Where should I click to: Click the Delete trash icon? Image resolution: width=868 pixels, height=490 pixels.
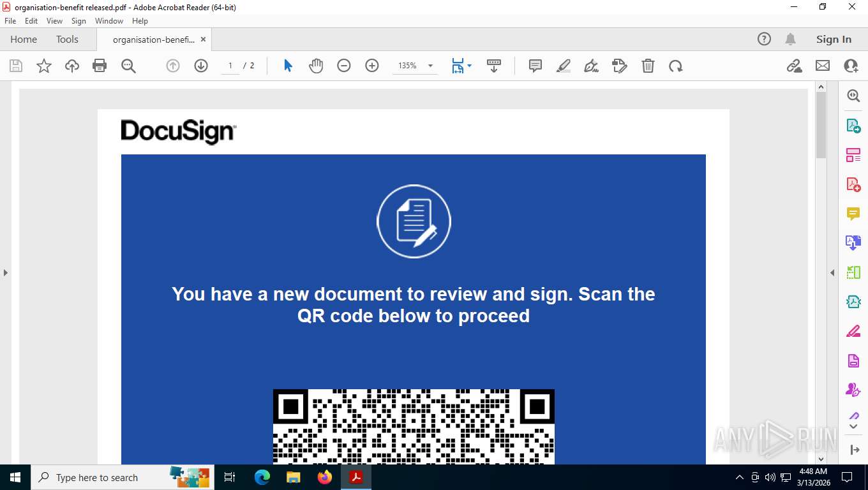click(648, 66)
